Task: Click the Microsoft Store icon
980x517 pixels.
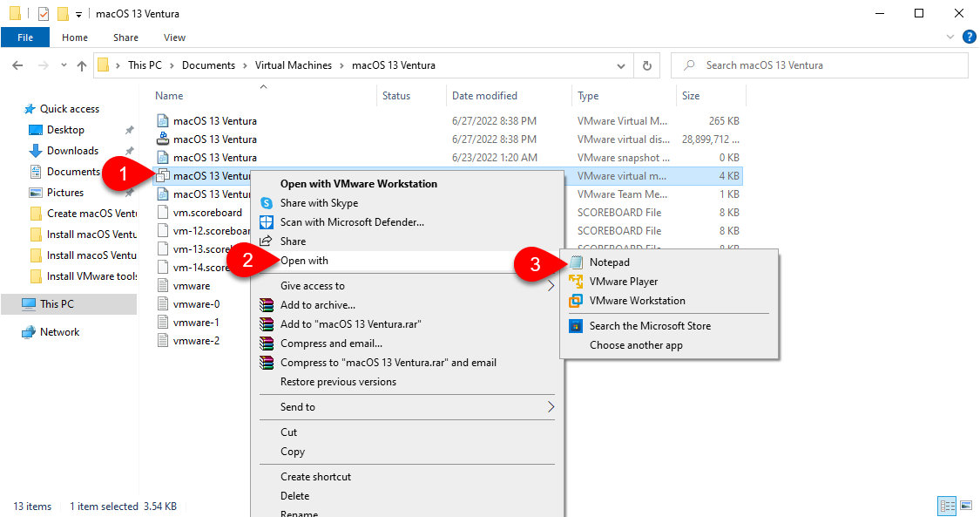Action: click(x=577, y=326)
